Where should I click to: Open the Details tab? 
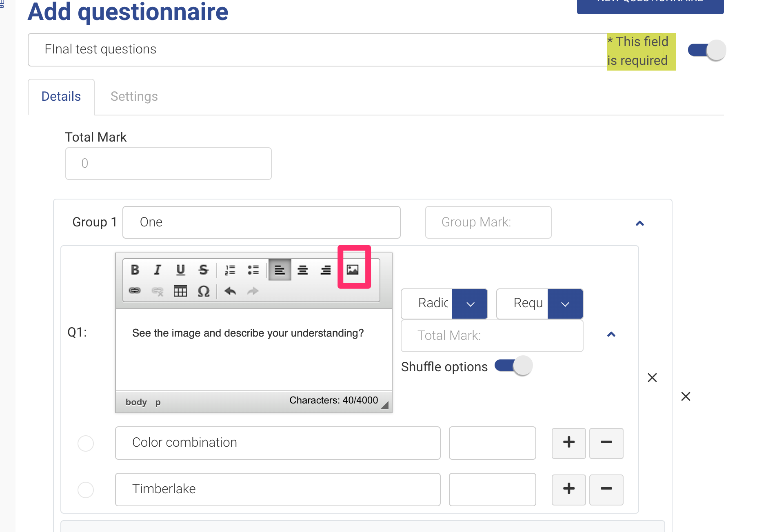coord(61,97)
